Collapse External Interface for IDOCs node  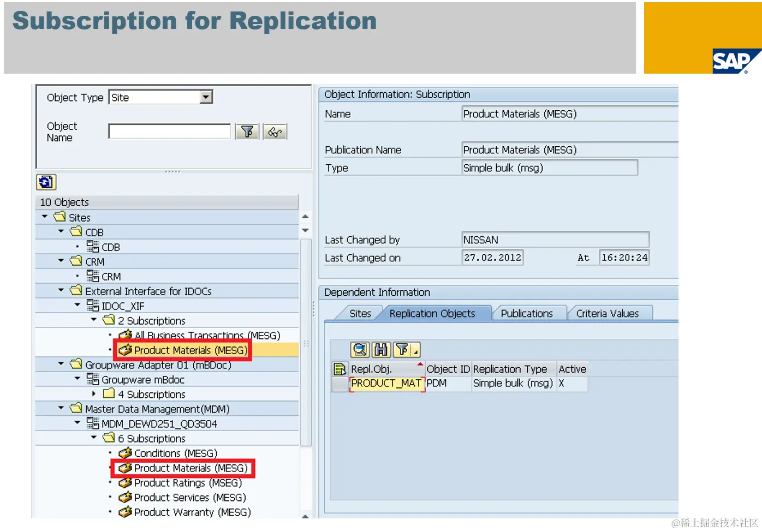click(x=61, y=290)
